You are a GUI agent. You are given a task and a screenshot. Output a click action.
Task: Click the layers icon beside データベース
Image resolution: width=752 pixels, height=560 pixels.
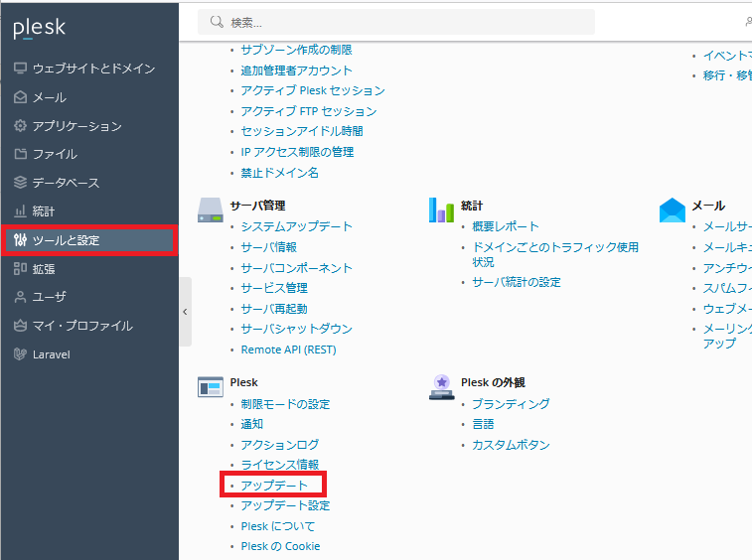point(20,182)
